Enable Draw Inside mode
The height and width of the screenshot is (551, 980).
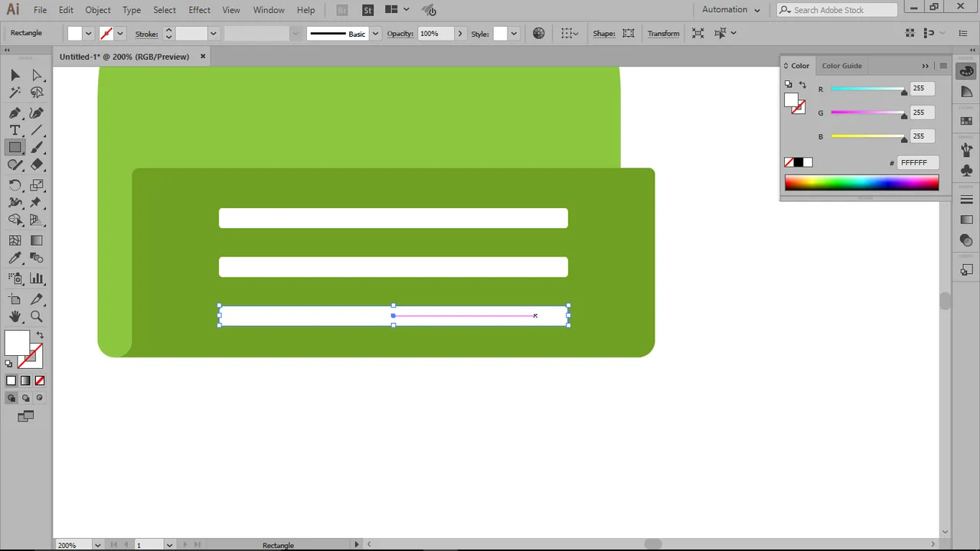pyautogui.click(x=40, y=398)
